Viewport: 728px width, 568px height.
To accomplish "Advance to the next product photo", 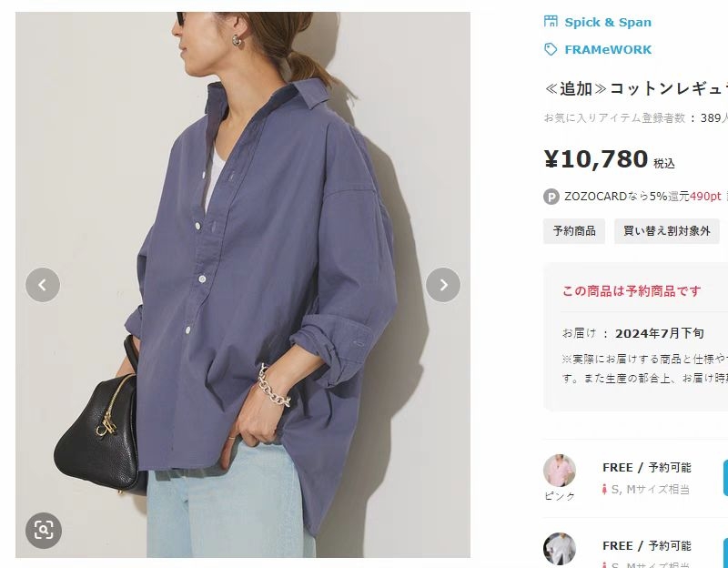I will tap(443, 285).
